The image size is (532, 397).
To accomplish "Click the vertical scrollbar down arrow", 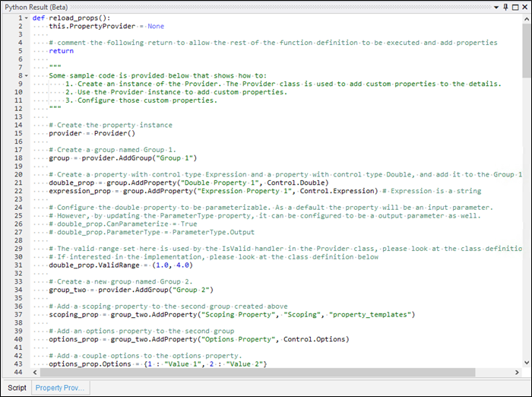I will [527, 363].
